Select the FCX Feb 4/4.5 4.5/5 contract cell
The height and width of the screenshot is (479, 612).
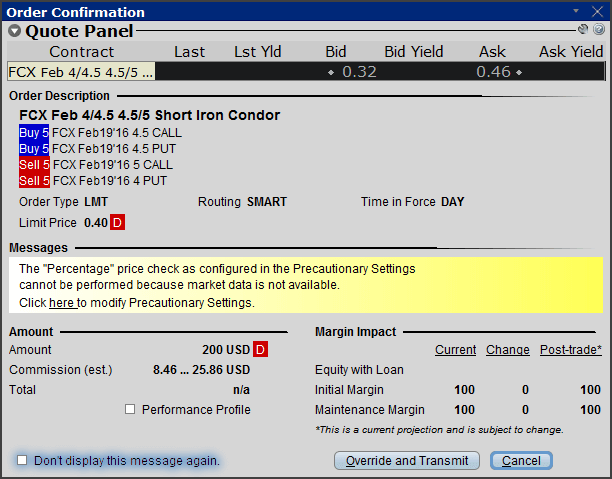81,72
